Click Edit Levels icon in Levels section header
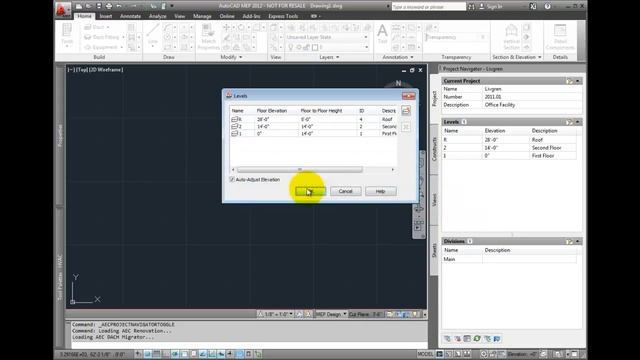Image resolution: width=640 pixels, height=360 pixels. (569, 122)
